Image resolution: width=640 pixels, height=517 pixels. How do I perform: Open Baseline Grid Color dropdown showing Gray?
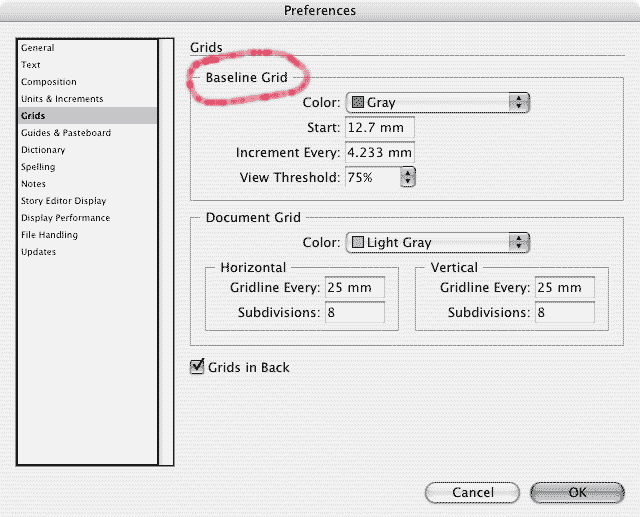(438, 102)
